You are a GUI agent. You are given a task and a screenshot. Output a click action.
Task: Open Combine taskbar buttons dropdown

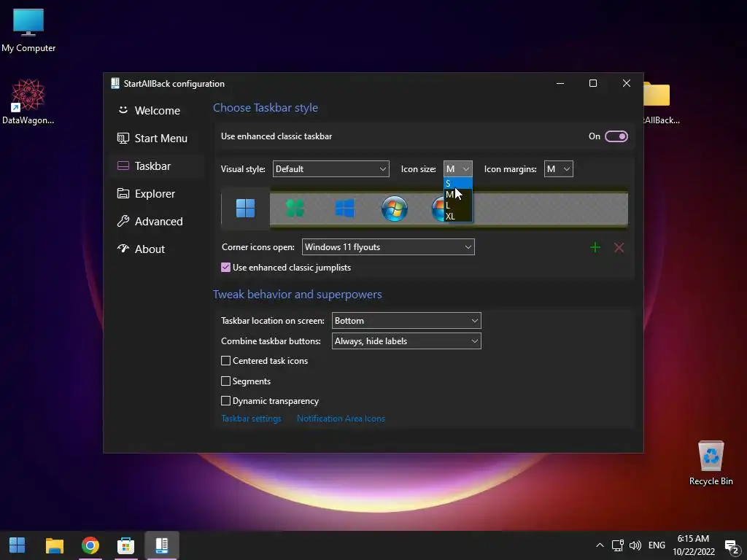(406, 341)
